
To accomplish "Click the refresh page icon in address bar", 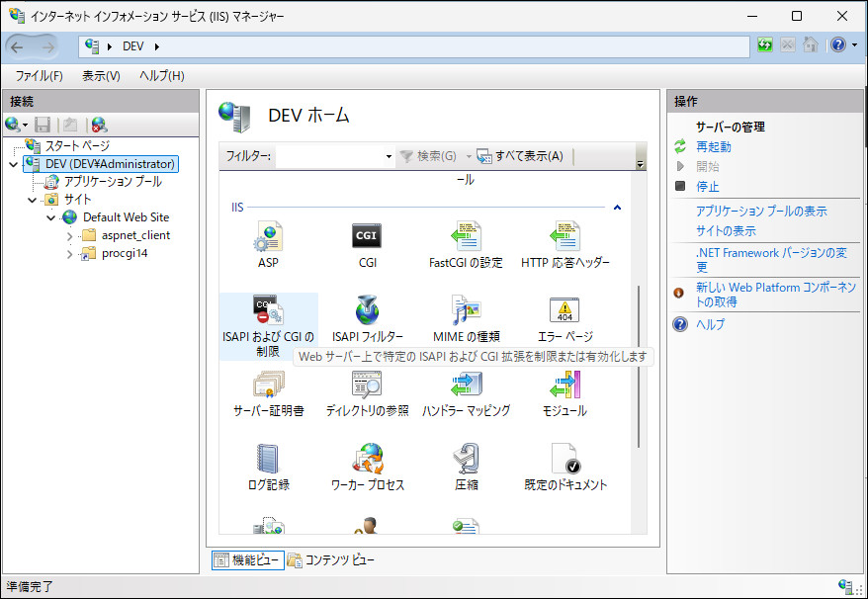I will pyautogui.click(x=765, y=45).
